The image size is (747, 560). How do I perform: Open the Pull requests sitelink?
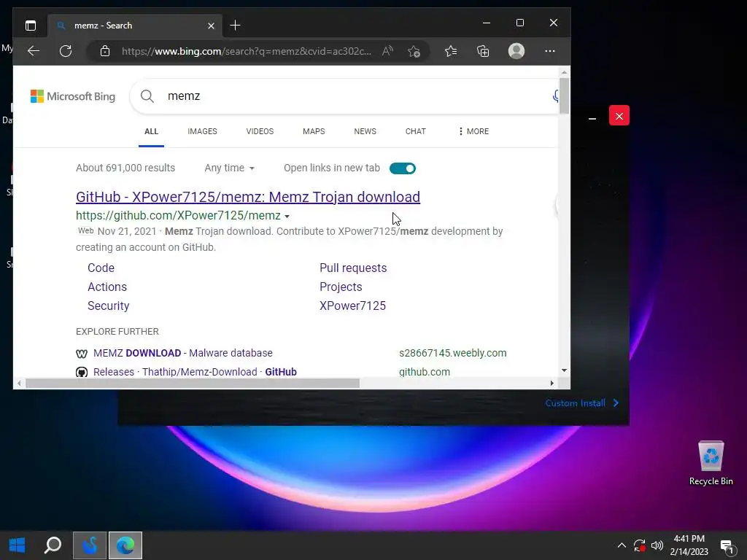[x=353, y=268]
